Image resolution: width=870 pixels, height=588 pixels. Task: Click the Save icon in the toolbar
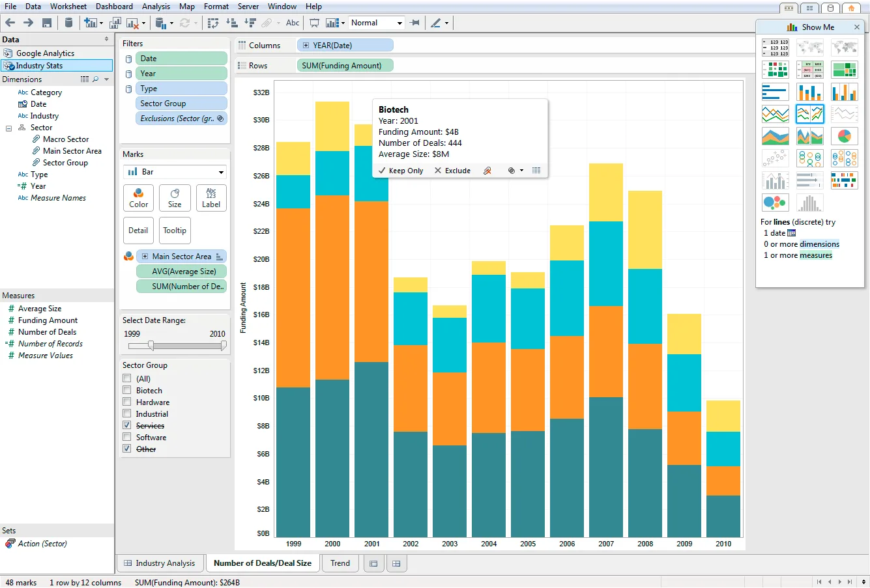(47, 23)
